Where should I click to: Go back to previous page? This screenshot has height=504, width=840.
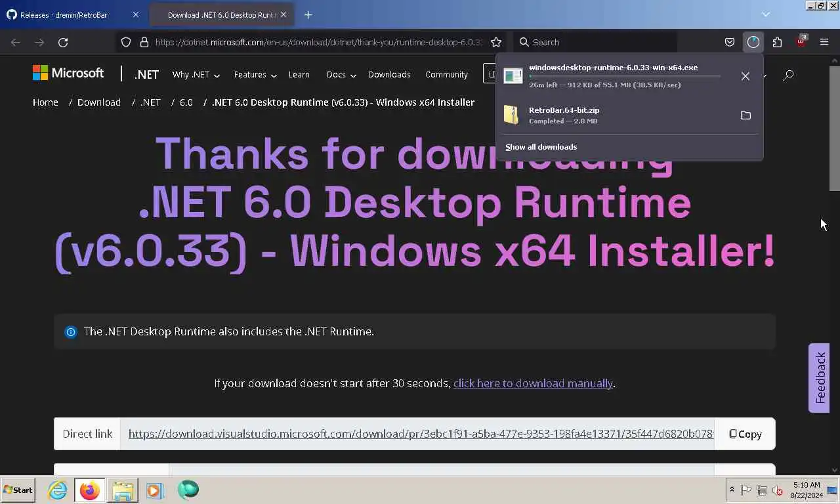pos(16,42)
